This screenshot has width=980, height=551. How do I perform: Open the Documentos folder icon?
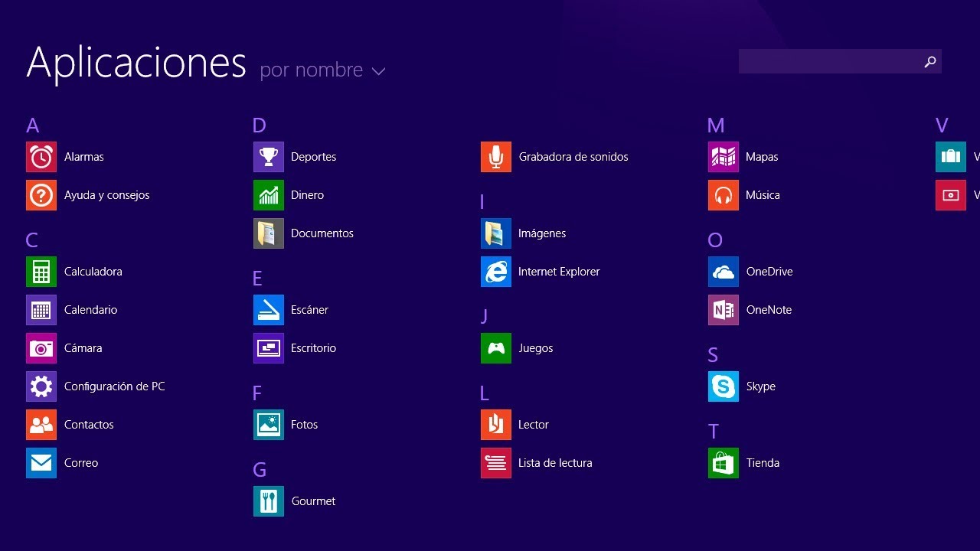coord(269,233)
